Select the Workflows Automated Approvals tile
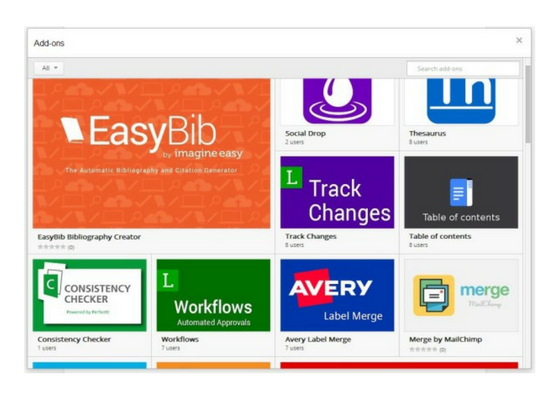 pos(213,295)
